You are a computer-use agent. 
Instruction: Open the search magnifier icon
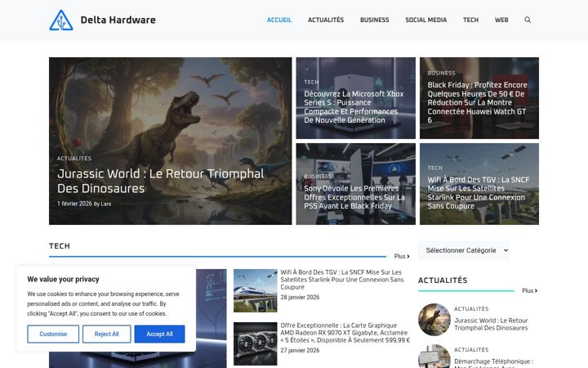pyautogui.click(x=528, y=20)
